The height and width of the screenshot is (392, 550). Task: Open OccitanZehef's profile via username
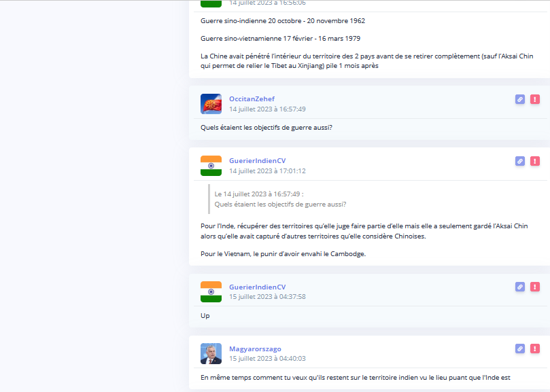pos(252,99)
